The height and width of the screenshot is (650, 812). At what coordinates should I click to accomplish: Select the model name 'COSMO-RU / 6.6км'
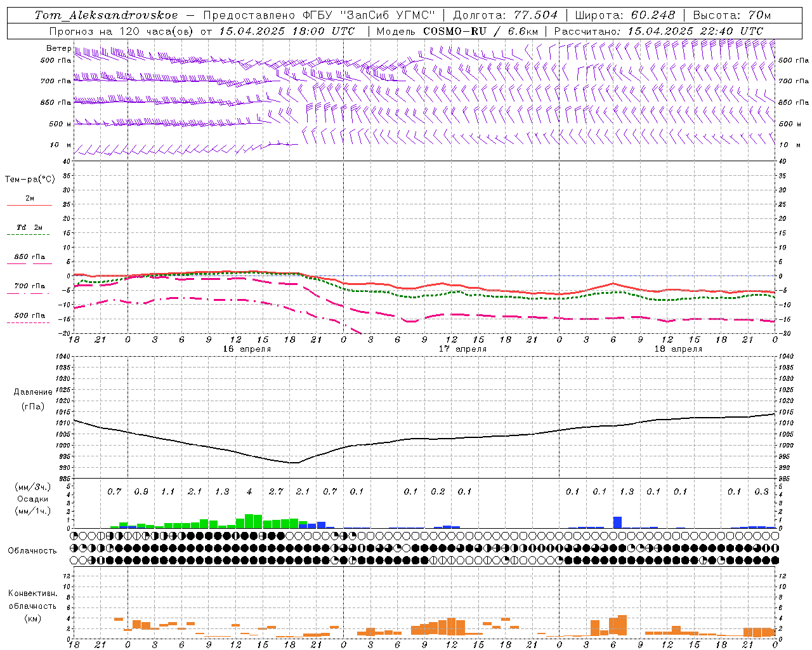(x=480, y=31)
